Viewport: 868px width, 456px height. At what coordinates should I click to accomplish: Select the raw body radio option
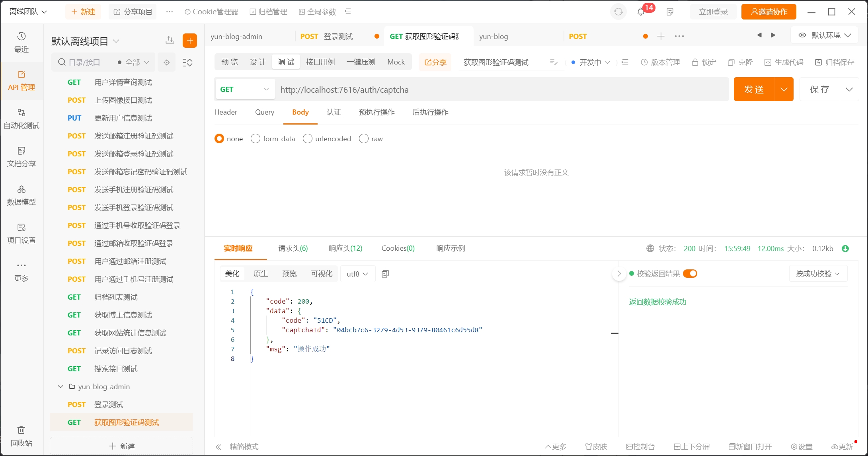364,138
